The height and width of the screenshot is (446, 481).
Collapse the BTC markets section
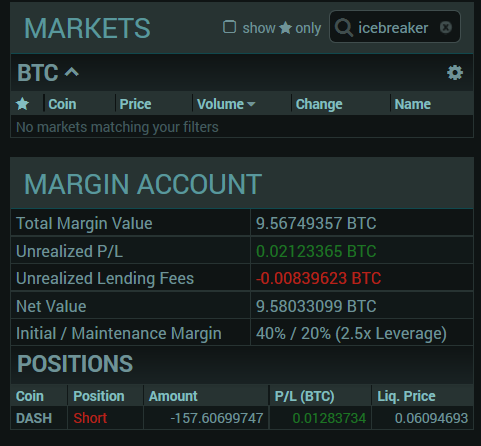click(x=72, y=72)
